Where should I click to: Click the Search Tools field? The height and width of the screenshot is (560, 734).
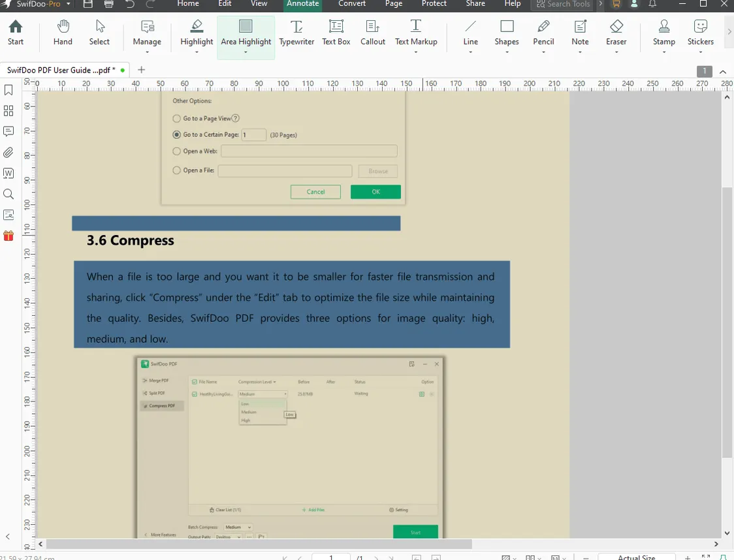point(562,4)
